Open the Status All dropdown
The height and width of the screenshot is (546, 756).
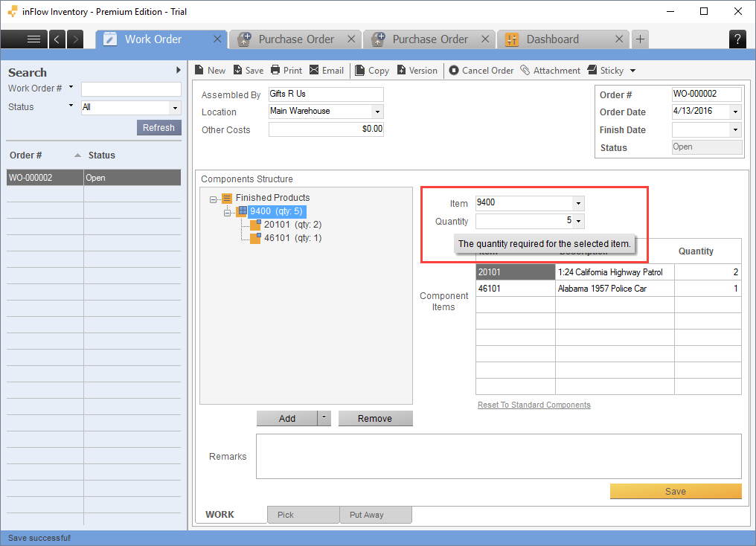(175, 107)
